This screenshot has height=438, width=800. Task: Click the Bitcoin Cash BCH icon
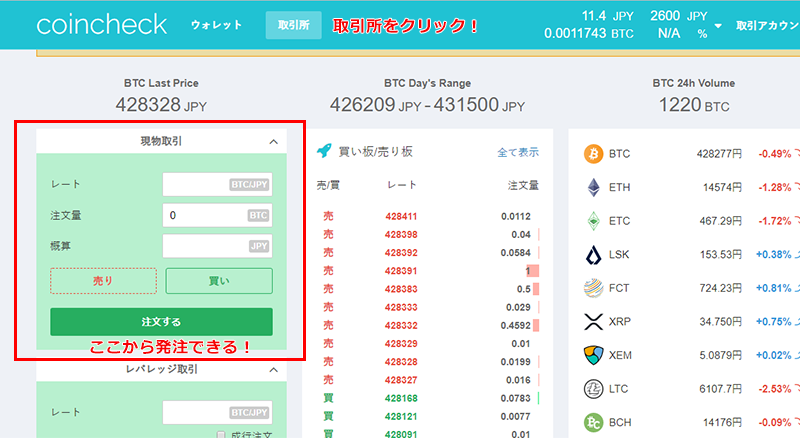pyautogui.click(x=593, y=423)
